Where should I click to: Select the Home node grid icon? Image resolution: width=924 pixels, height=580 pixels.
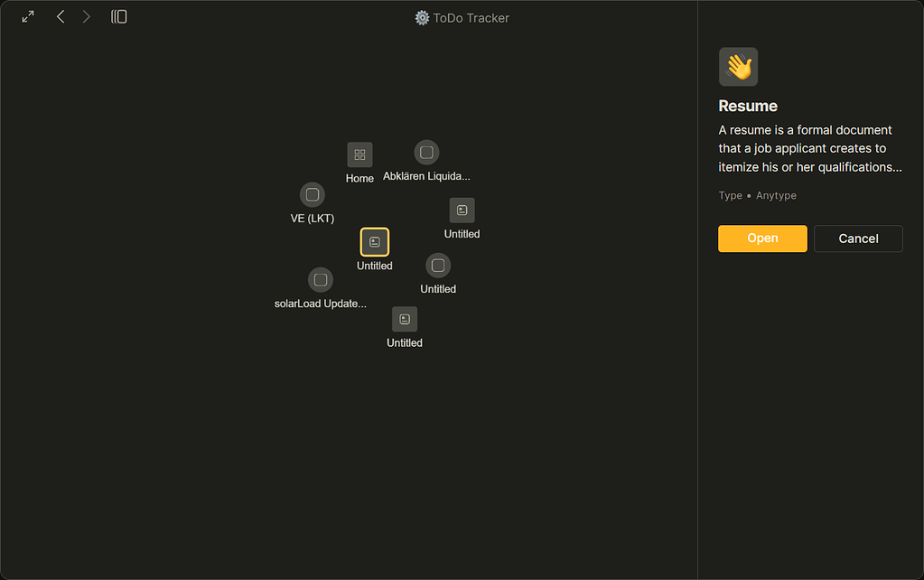pos(359,154)
